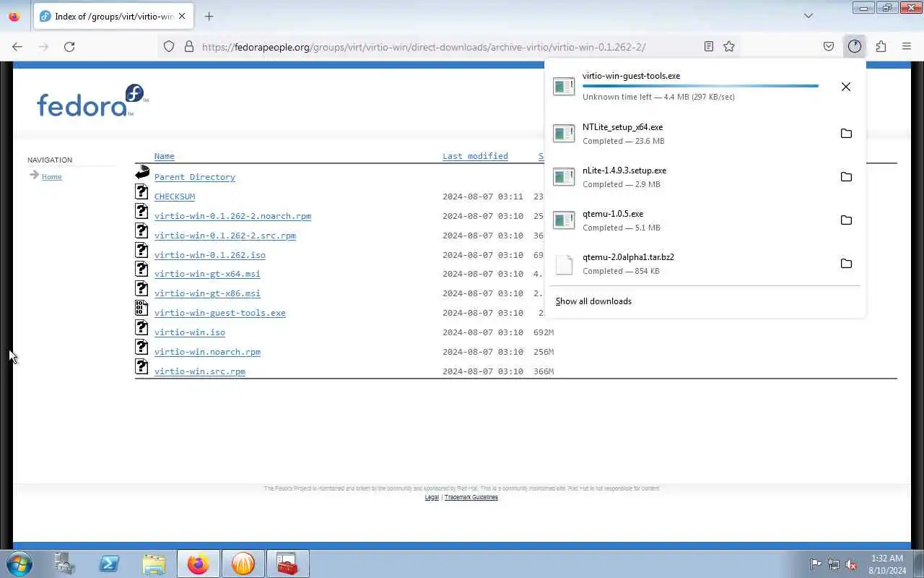Sort listing by Last modified
The image size is (924, 578).
point(475,156)
